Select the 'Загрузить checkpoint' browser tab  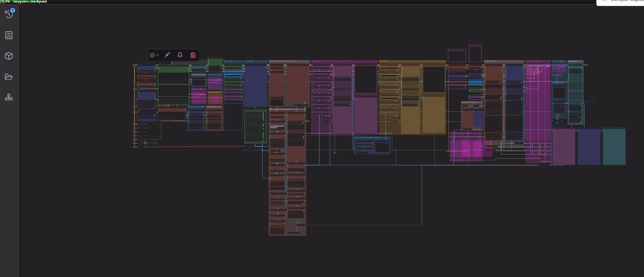click(x=25, y=2)
